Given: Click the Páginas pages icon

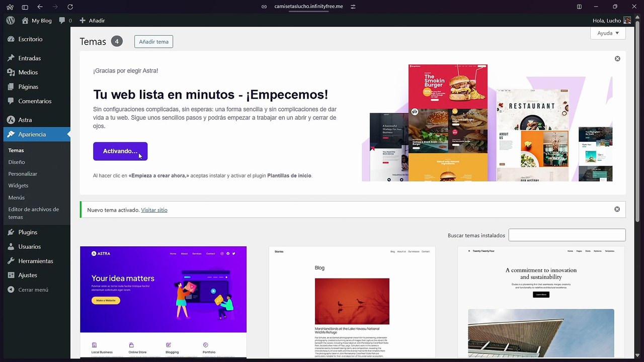Looking at the screenshot, I should tap(11, 87).
